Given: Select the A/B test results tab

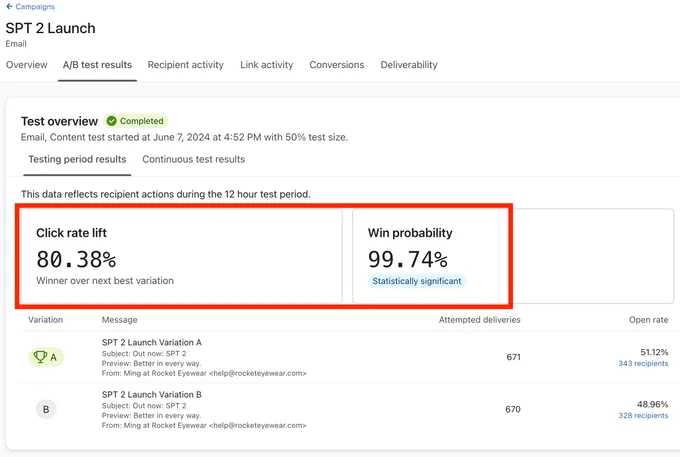Looking at the screenshot, I should click(x=97, y=65).
